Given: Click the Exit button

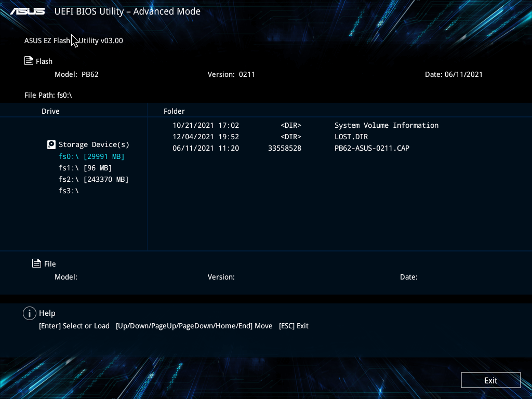Looking at the screenshot, I should 490,380.
